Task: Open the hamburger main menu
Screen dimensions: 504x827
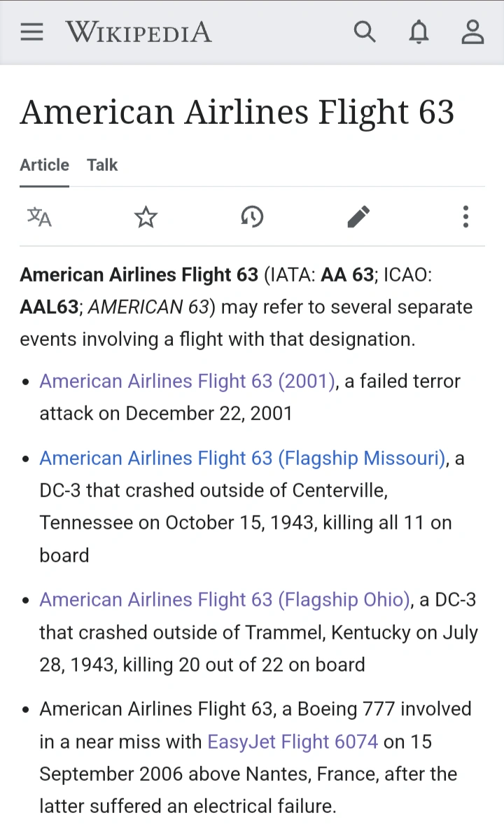Action: [x=31, y=32]
